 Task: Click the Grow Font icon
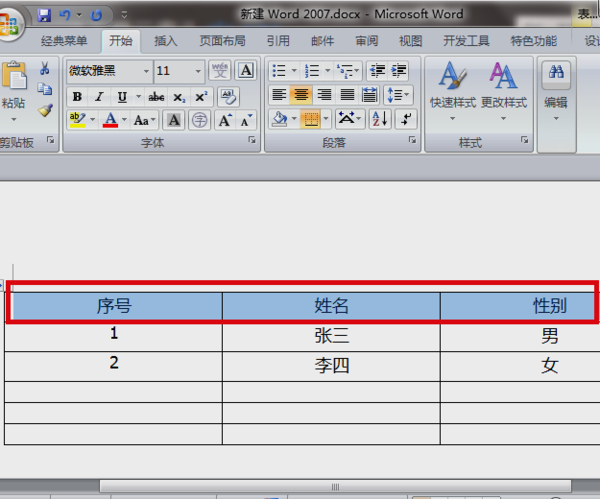coord(225,120)
